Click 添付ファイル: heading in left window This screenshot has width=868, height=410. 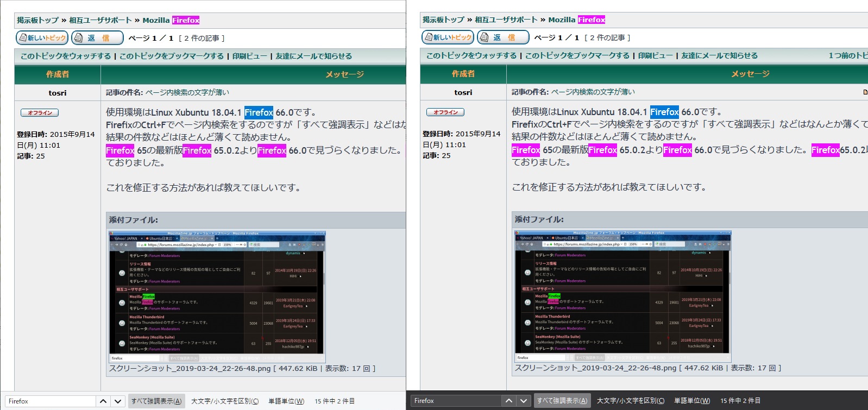tap(134, 220)
